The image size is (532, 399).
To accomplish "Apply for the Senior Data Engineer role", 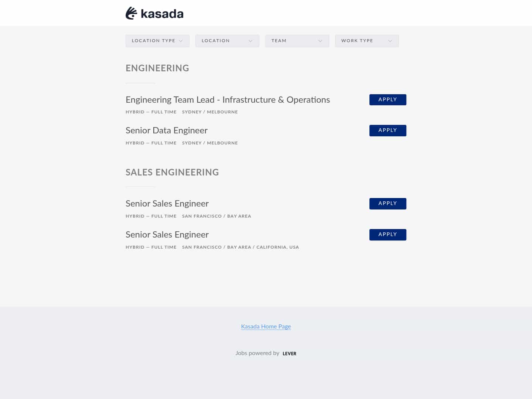I will point(388,130).
